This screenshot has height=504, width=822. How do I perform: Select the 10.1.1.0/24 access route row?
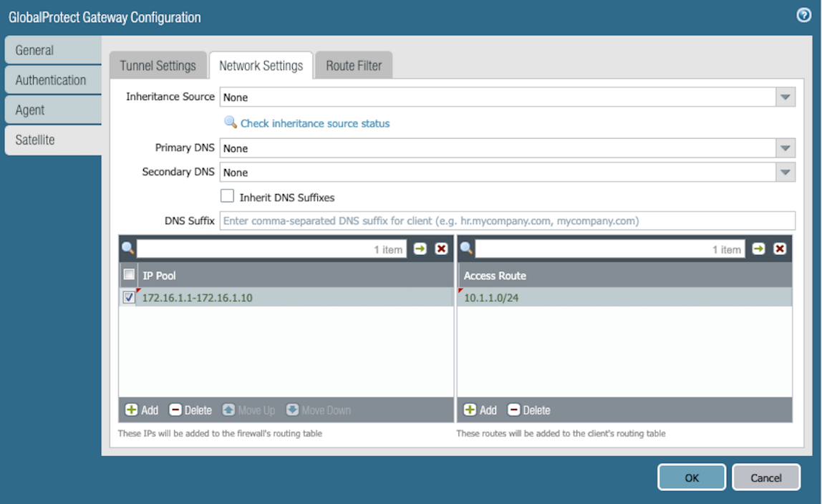(624, 297)
